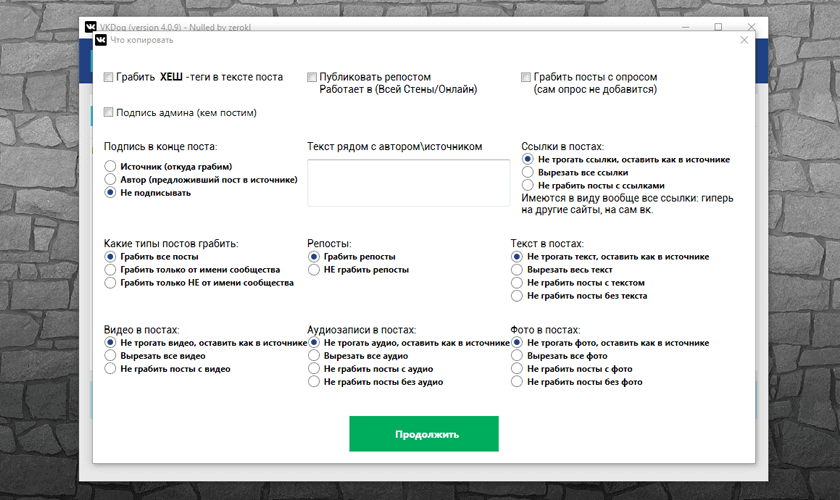Viewport: 840px width, 500px height.
Task: Enable 'Грабить посты с опросом' checkbox
Action: 526,77
